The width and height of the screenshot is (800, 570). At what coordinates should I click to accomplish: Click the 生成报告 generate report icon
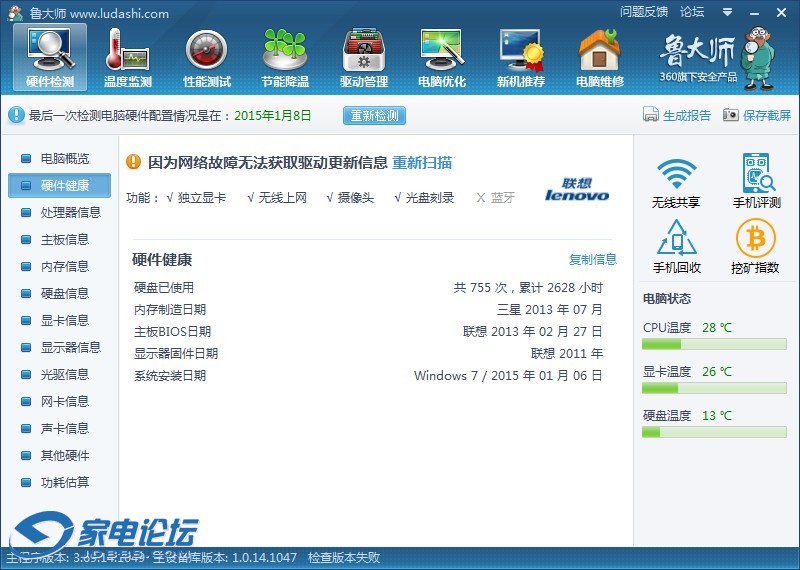pos(651,115)
